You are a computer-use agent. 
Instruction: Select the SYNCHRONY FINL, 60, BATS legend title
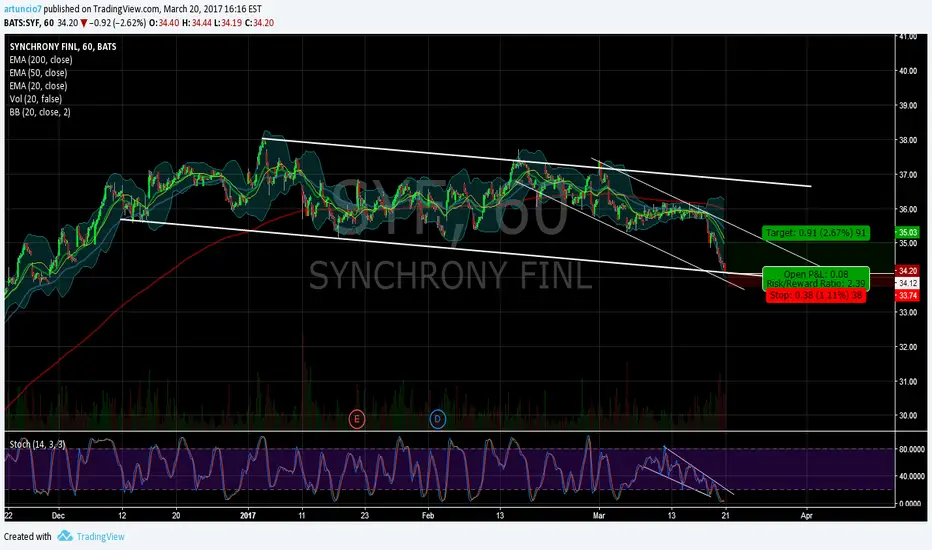click(63, 46)
